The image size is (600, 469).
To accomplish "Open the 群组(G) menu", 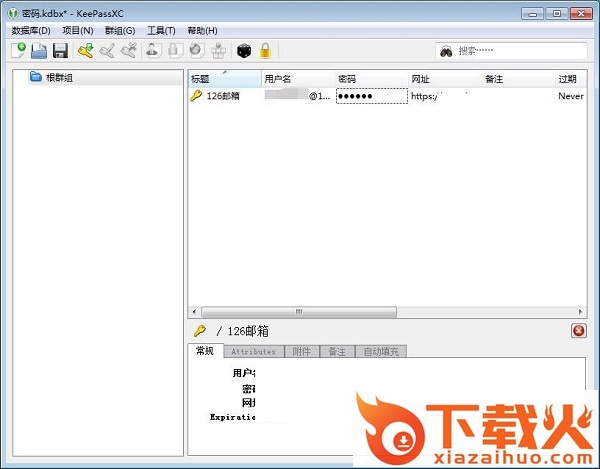I will click(x=120, y=31).
